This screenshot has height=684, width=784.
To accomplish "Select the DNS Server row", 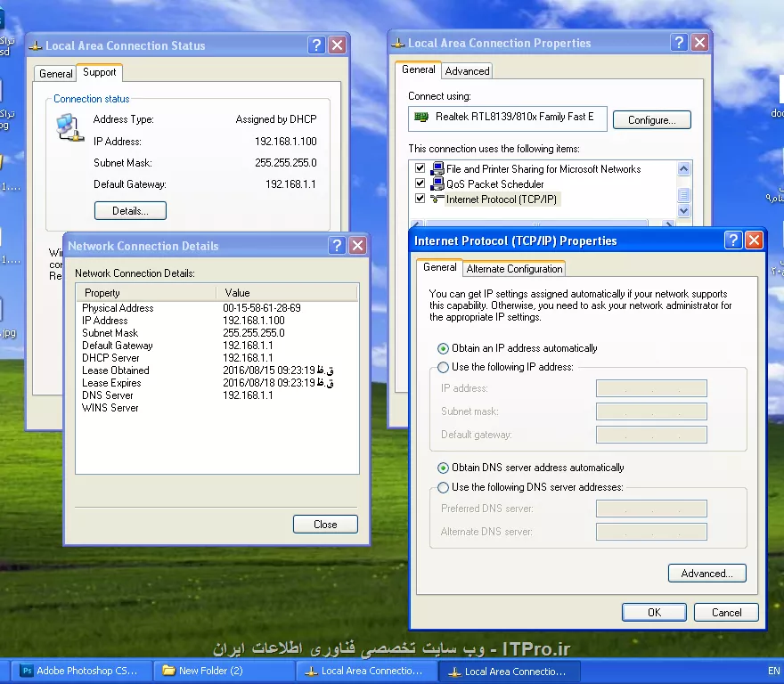I will tap(216, 395).
